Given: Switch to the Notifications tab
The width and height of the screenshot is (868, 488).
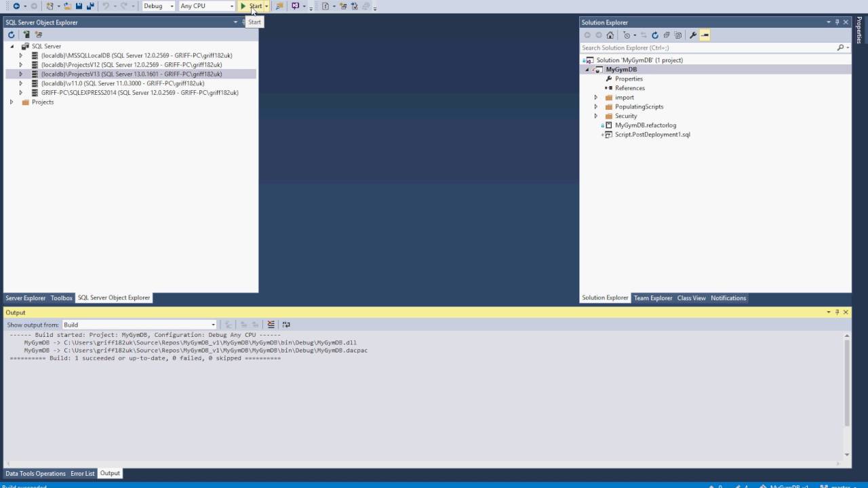Looking at the screenshot, I should click(728, 298).
